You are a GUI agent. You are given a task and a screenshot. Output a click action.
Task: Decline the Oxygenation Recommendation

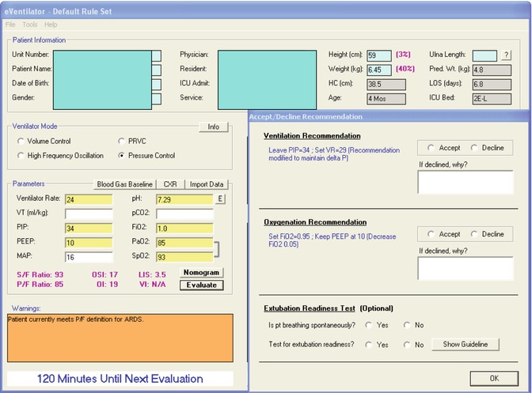(x=474, y=234)
